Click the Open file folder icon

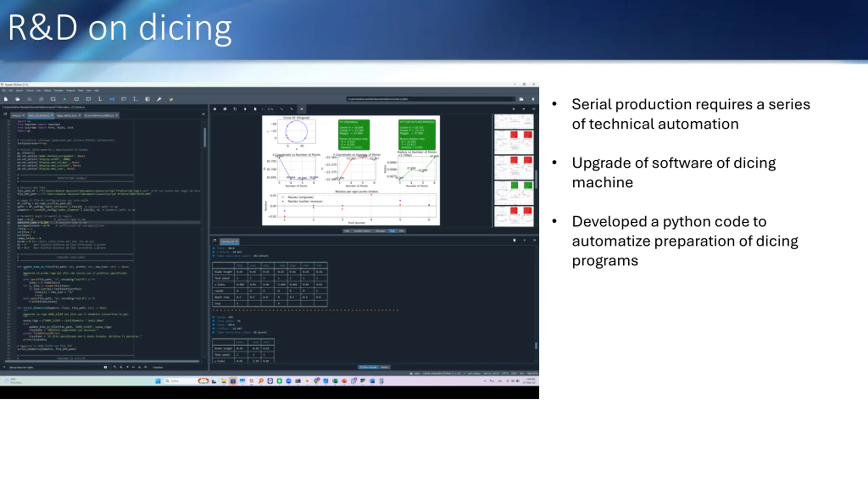17,99
